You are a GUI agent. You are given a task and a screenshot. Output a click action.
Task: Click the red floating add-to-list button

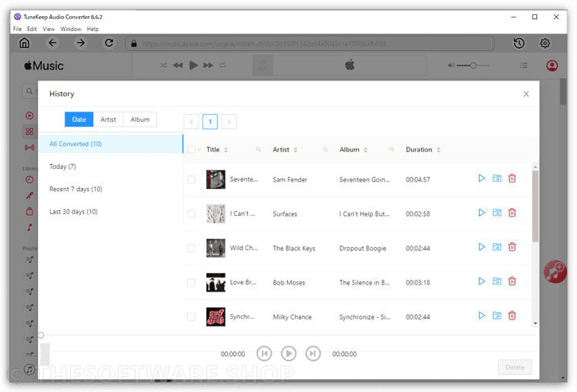click(555, 272)
